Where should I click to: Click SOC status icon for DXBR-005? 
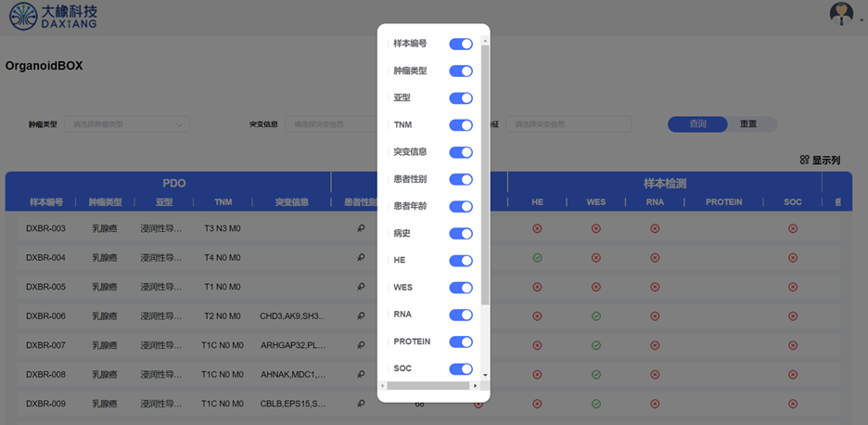pyautogui.click(x=793, y=287)
